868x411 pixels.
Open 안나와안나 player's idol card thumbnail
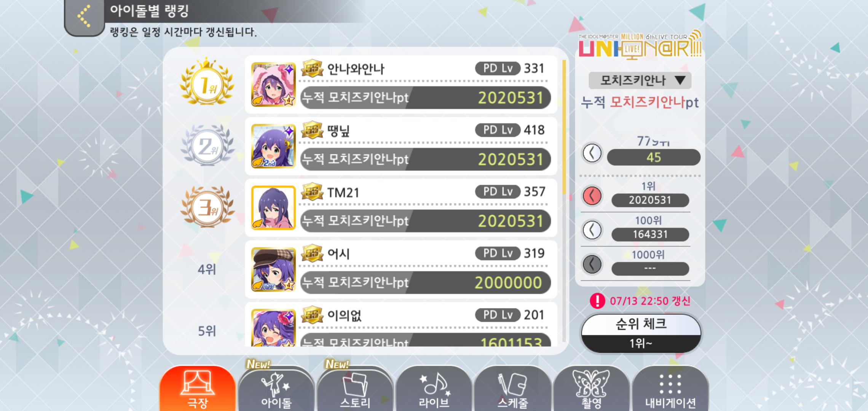(273, 84)
